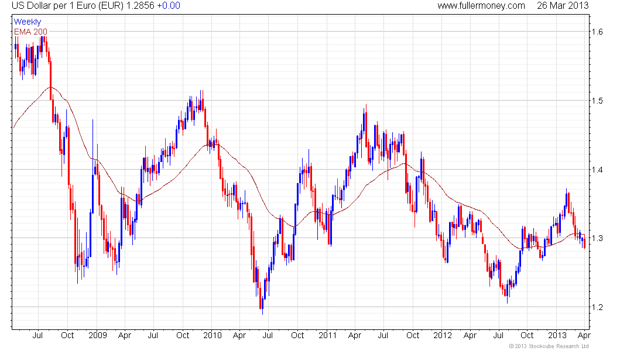
Task: Click the www.fullermoney.com link text
Action: [x=481, y=6]
